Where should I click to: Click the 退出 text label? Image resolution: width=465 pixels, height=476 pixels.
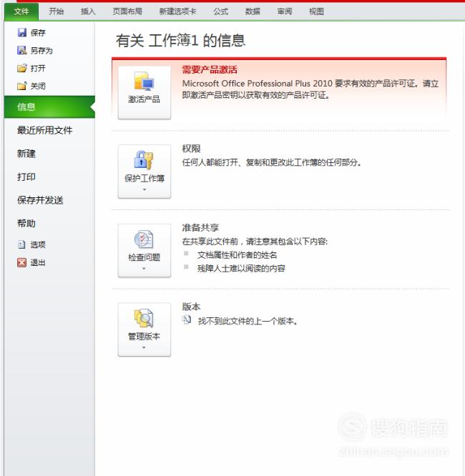[38, 262]
